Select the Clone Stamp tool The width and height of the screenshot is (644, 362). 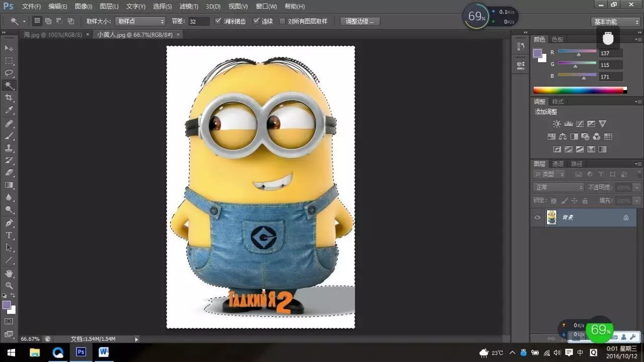[x=9, y=149]
